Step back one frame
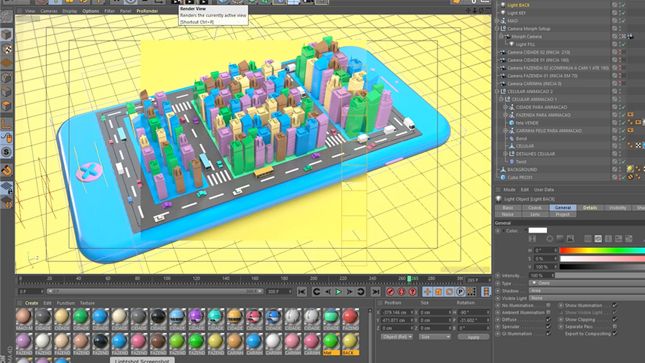This screenshot has width=645, height=363. click(327, 292)
